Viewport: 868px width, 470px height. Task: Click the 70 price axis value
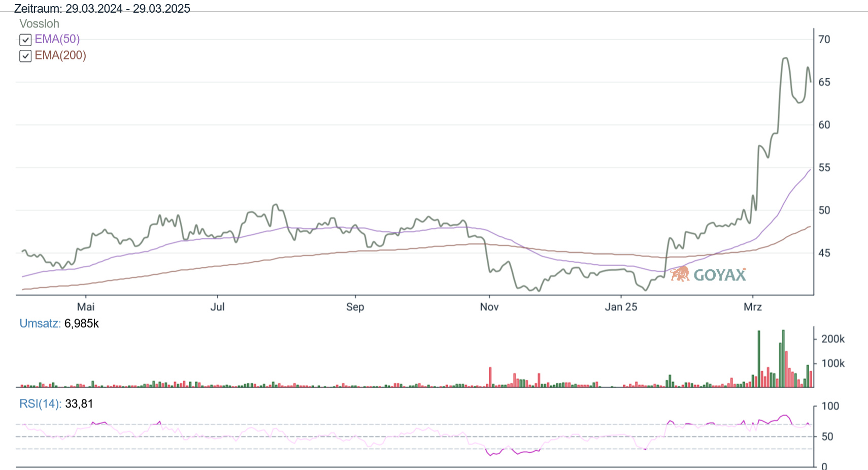[x=824, y=39]
